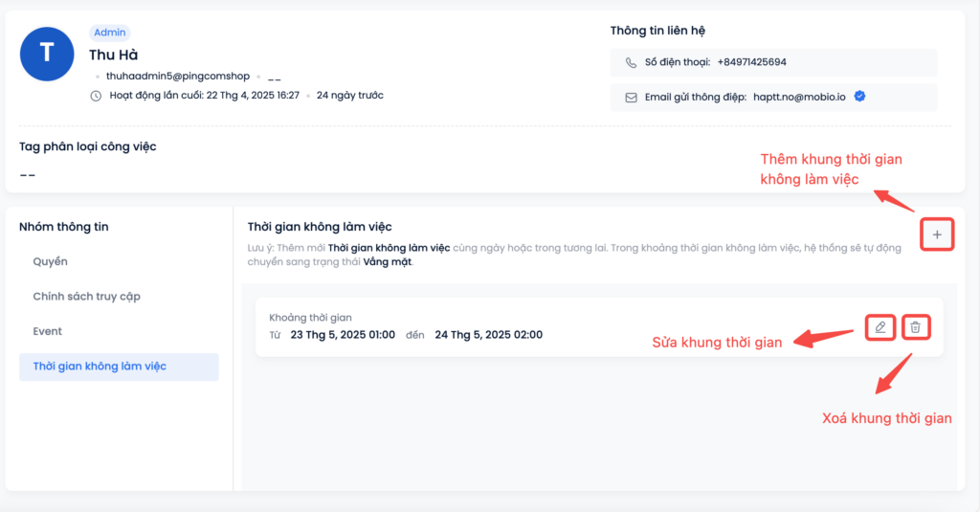The height and width of the screenshot is (512, 980).
Task: Click the end date 24 Thg 5, 2025 02:00
Action: 489,335
